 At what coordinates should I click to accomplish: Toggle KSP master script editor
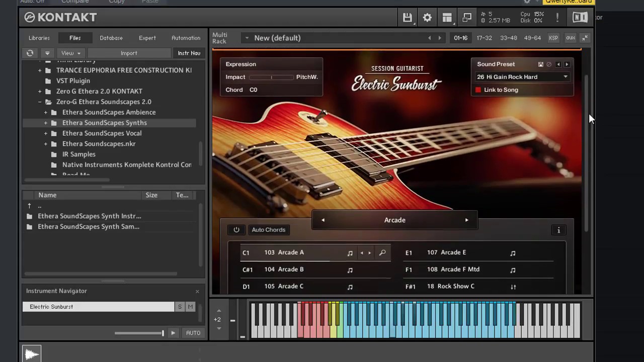553,38
